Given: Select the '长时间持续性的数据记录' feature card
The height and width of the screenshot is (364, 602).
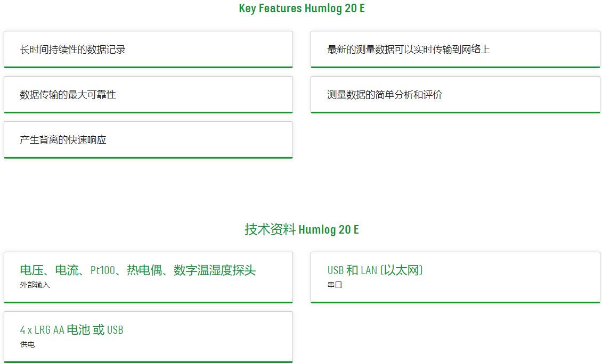Looking at the screenshot, I should pyautogui.click(x=148, y=49).
